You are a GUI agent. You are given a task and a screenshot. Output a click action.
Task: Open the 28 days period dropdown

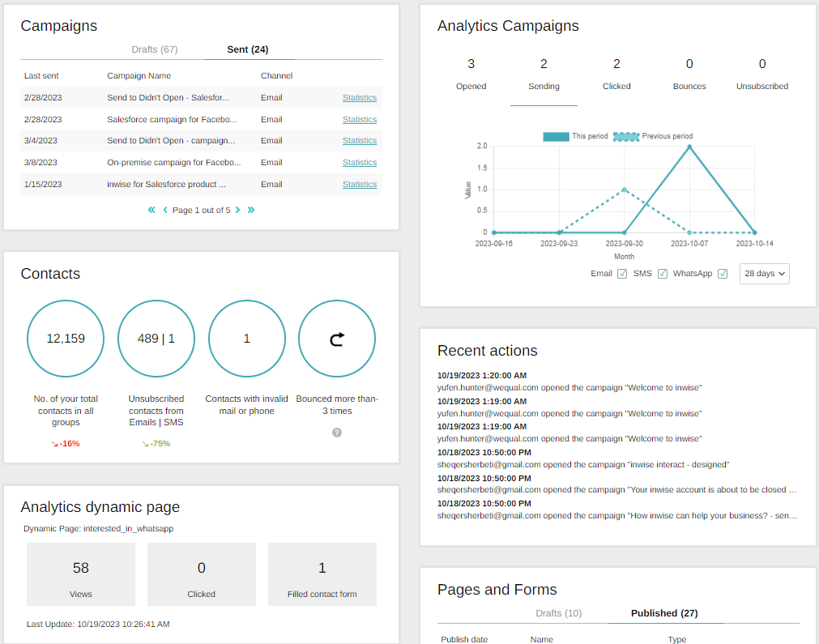764,274
